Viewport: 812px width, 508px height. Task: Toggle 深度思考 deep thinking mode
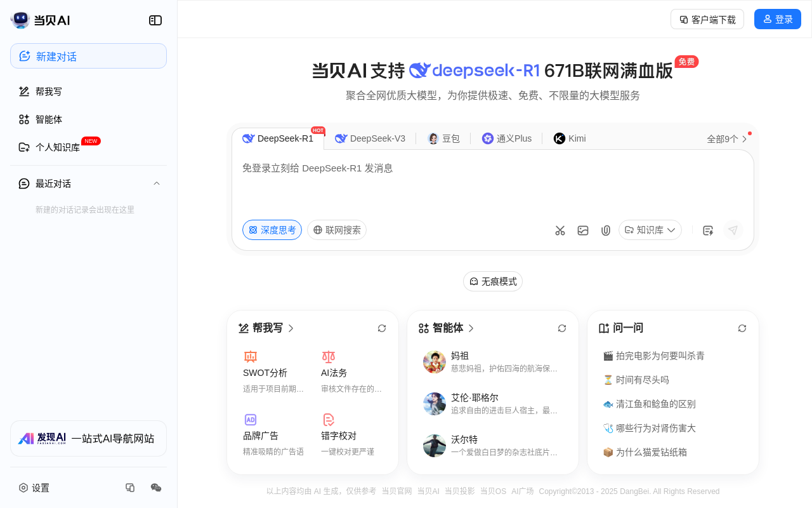click(x=272, y=230)
